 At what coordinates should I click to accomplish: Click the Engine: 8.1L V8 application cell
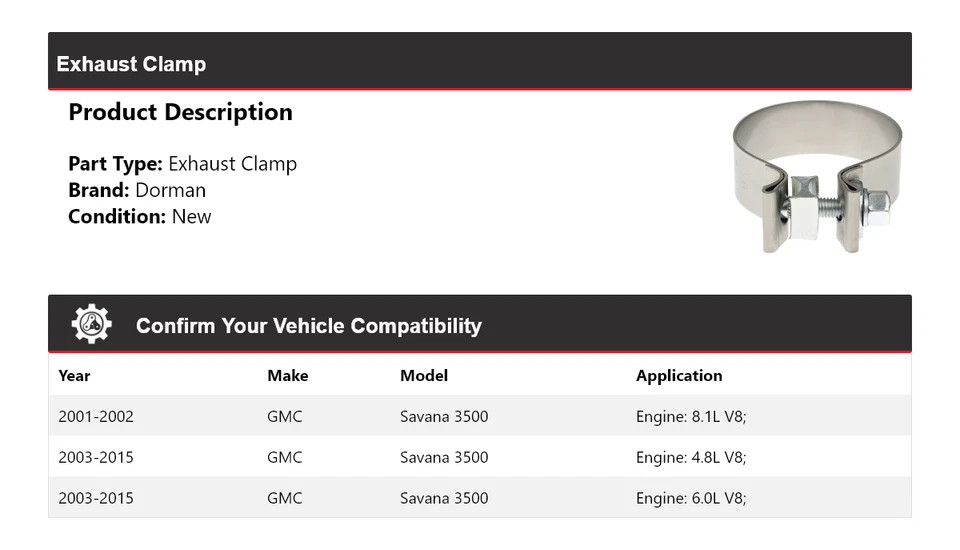point(691,416)
